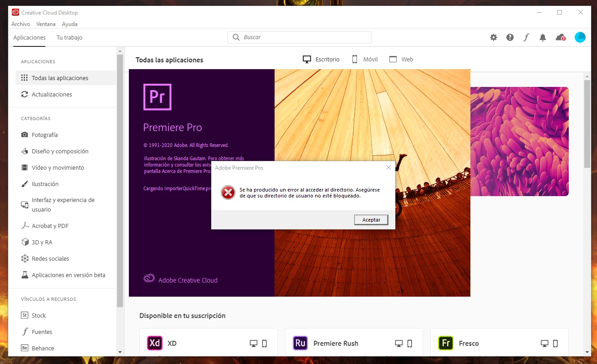The width and height of the screenshot is (597, 364).
Task: Click the 'Cargando ImporterQuickTime' loading text
Action: pos(177,188)
